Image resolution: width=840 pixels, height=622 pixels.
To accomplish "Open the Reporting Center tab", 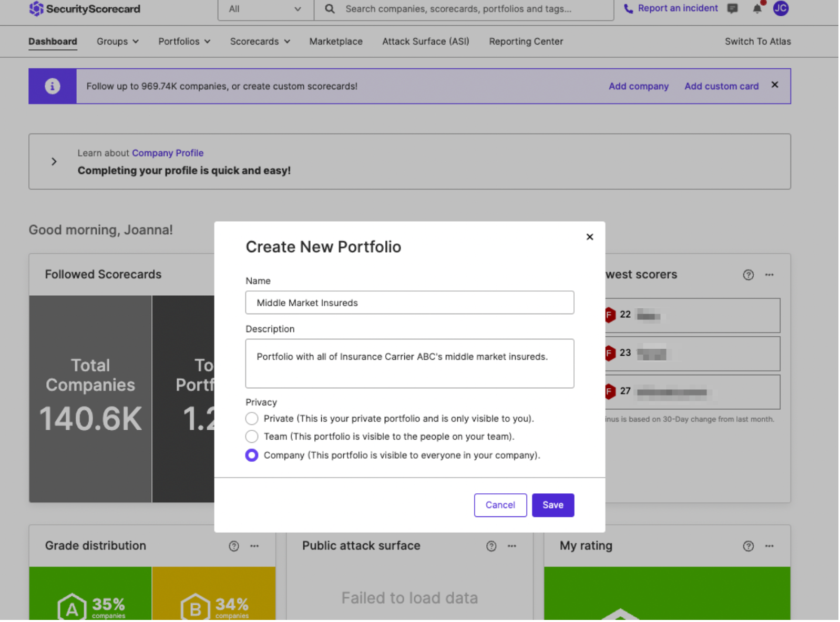I will (526, 42).
